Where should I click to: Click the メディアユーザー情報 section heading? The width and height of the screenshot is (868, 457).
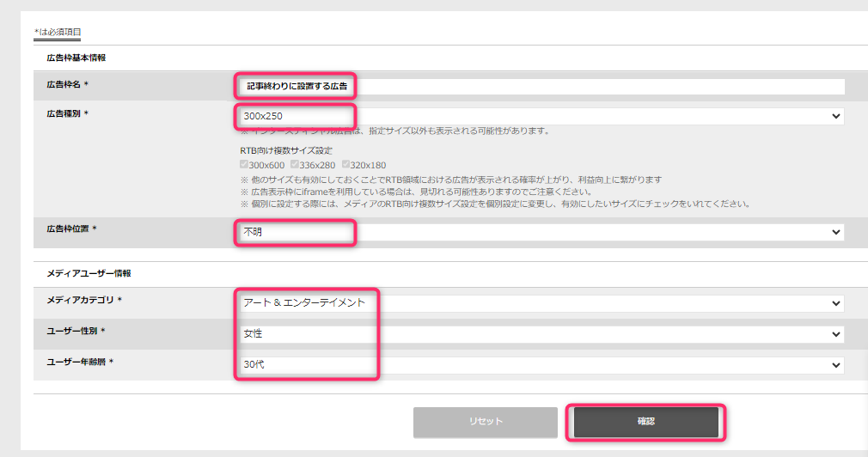click(89, 273)
